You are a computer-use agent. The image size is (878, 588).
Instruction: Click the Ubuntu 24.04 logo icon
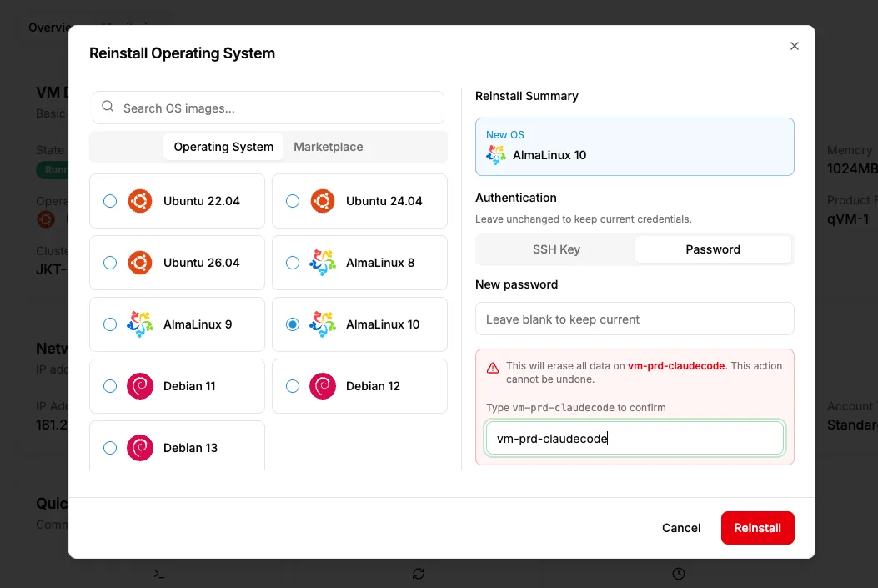tap(323, 201)
